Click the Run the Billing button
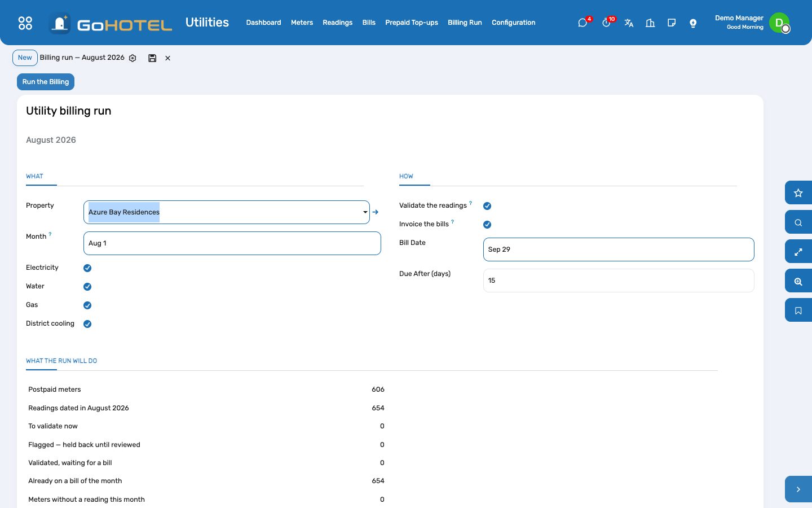This screenshot has height=508, width=812. [x=46, y=82]
